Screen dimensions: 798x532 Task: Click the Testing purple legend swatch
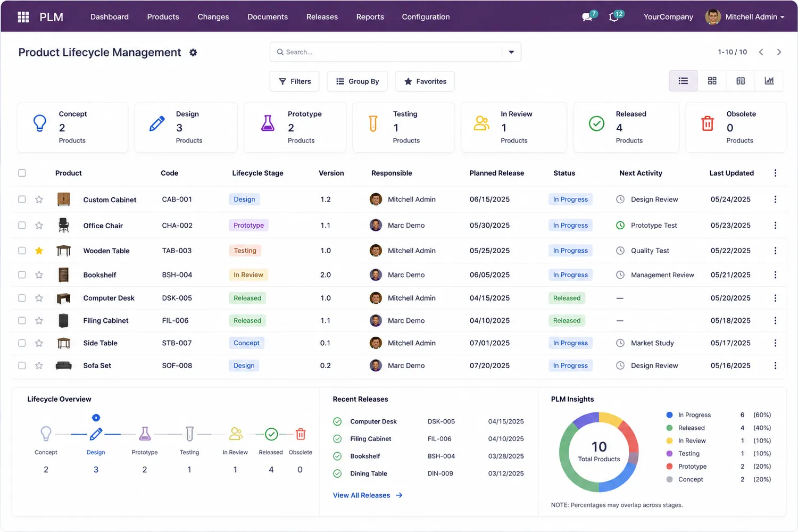[x=669, y=454]
